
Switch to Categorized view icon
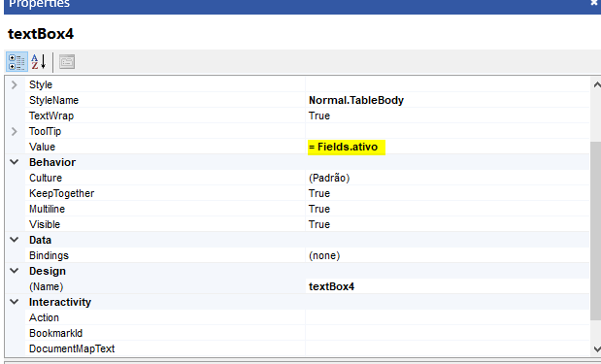[17, 62]
